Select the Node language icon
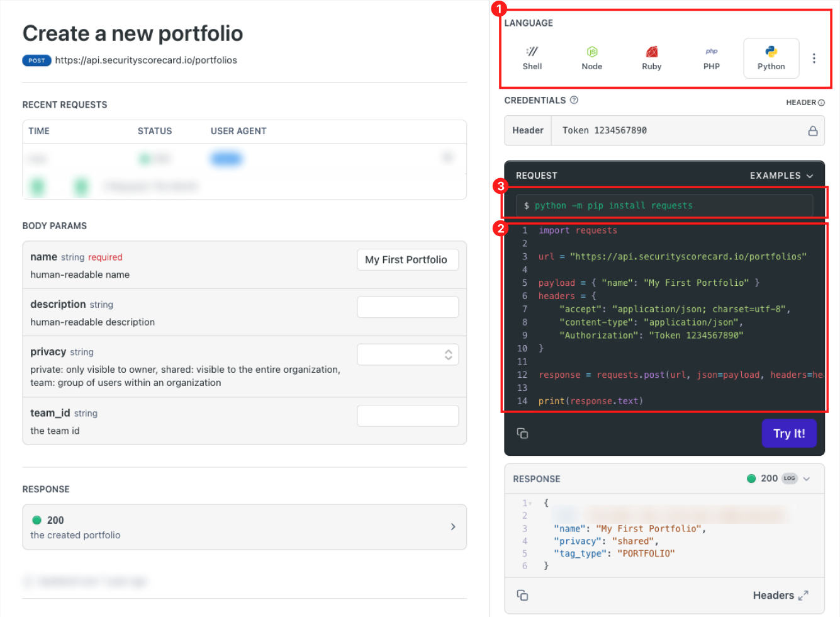The width and height of the screenshot is (840, 617). [x=591, y=58]
